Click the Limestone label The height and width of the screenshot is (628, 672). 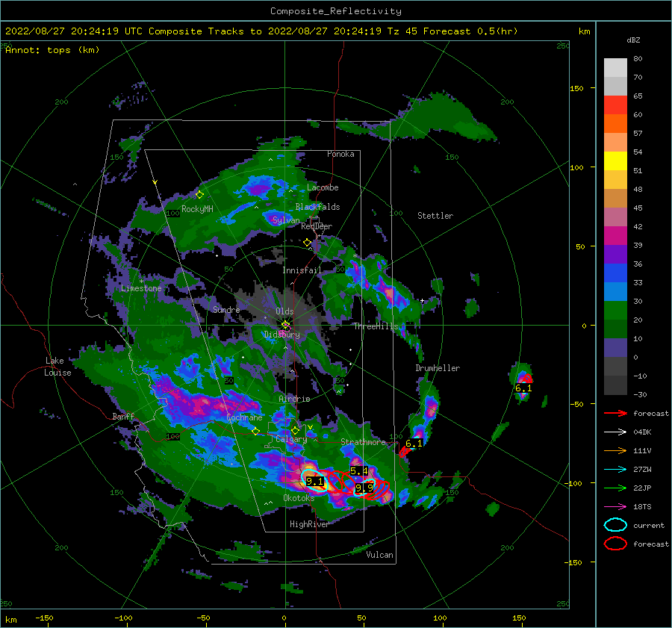[141, 288]
